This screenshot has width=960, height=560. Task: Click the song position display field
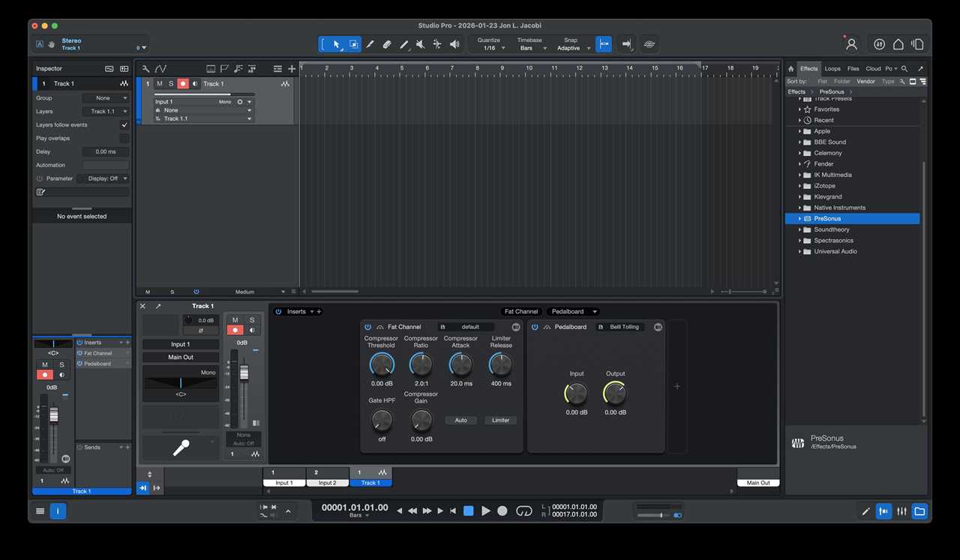point(353,507)
